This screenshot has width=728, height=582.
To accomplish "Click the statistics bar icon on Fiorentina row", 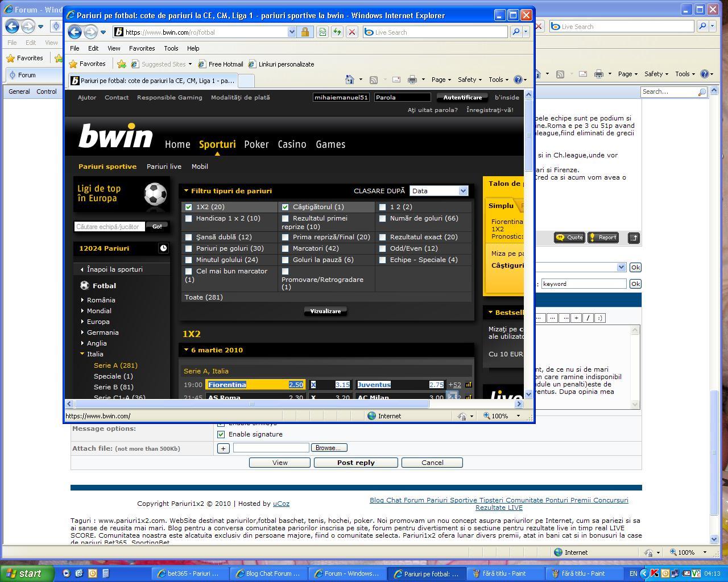I will click(x=469, y=385).
